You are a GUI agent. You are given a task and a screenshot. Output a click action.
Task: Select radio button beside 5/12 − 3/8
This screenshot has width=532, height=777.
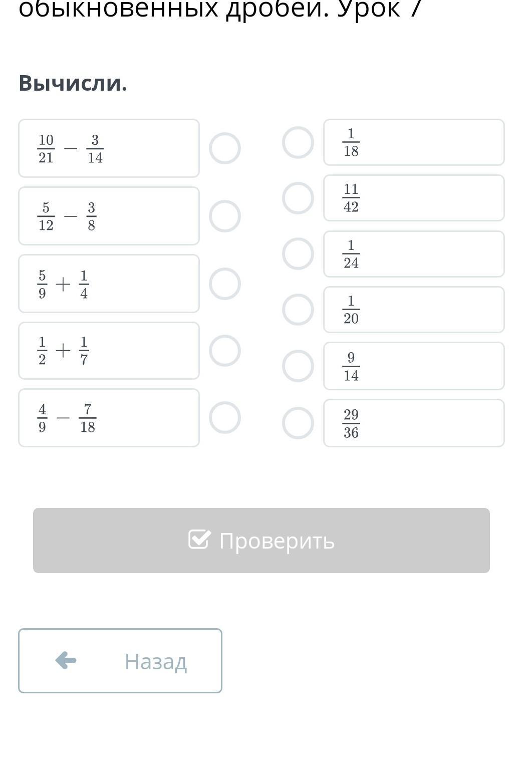pos(224,216)
